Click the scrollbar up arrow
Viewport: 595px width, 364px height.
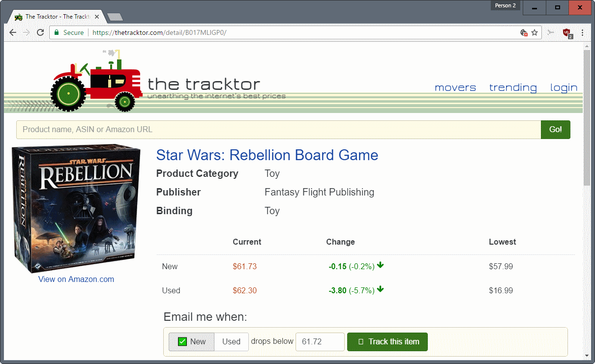pos(587,46)
